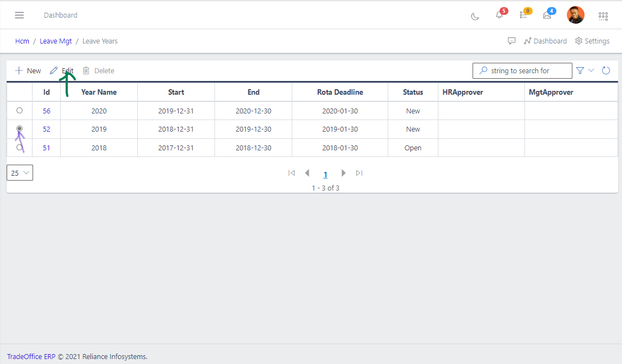This screenshot has width=622, height=364.
Task: Select the radio button for year 2020
Action: pyautogui.click(x=20, y=111)
